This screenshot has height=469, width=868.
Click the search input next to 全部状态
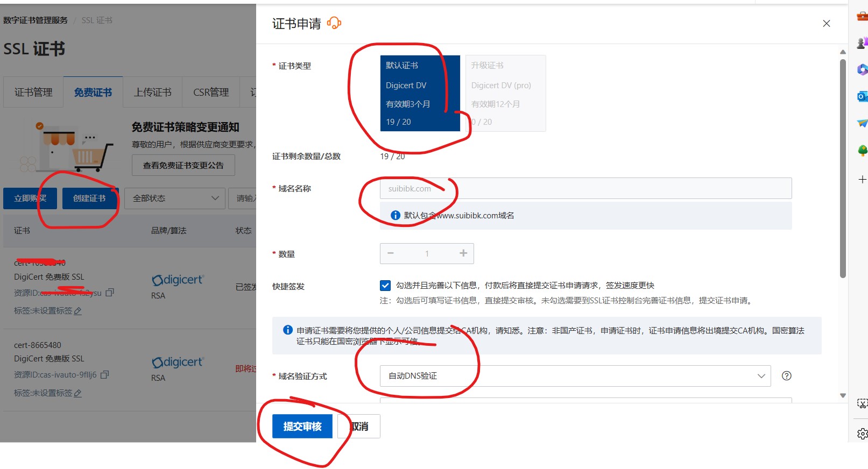click(x=243, y=198)
